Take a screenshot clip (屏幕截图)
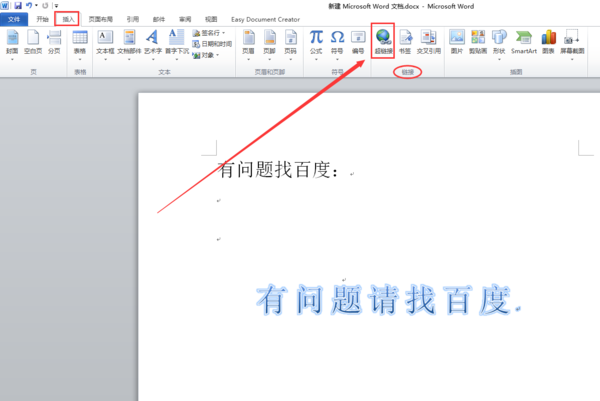 [572, 44]
